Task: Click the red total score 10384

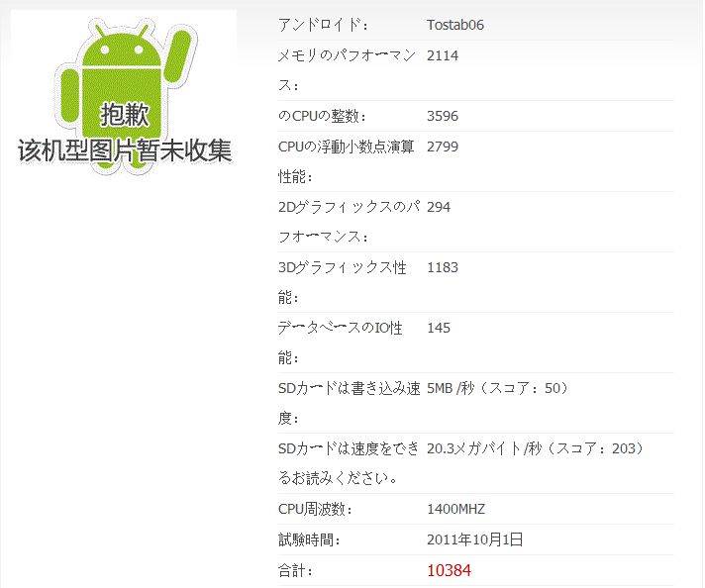Action: [449, 570]
